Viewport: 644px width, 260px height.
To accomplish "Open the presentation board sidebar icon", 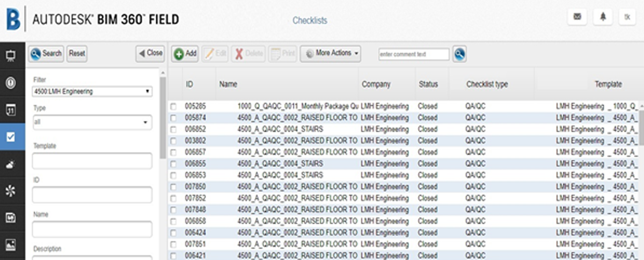I will 11,55.
